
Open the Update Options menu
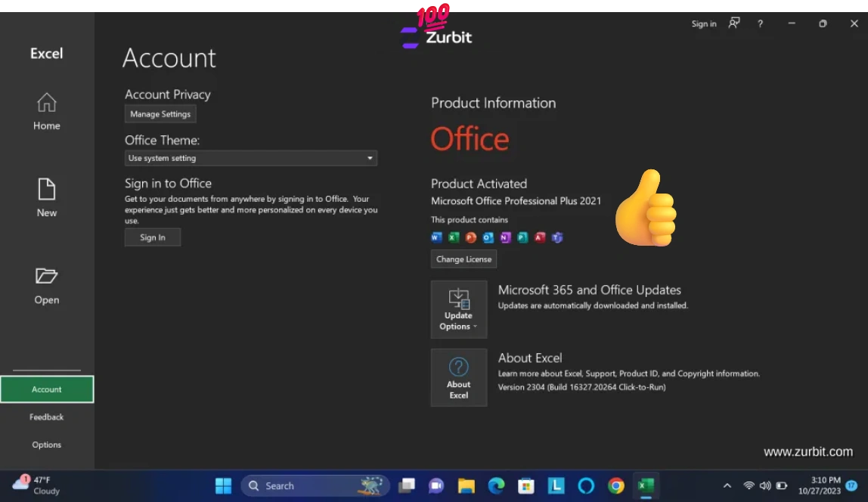coord(458,309)
